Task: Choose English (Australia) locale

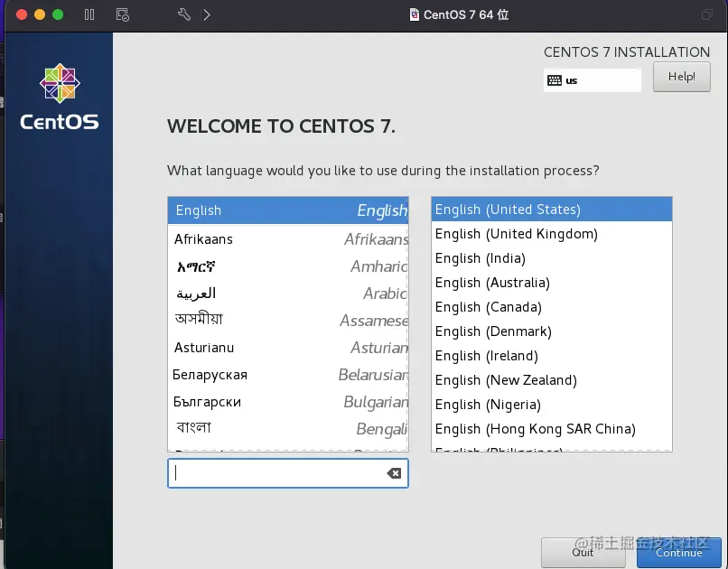Action: coord(552,283)
